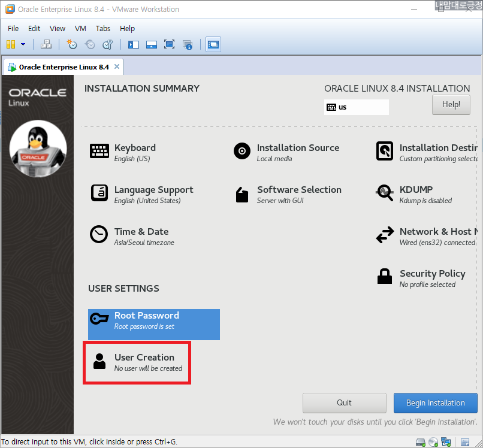Click the thumbnail bar view icon
The image size is (483, 448).
[x=151, y=45]
